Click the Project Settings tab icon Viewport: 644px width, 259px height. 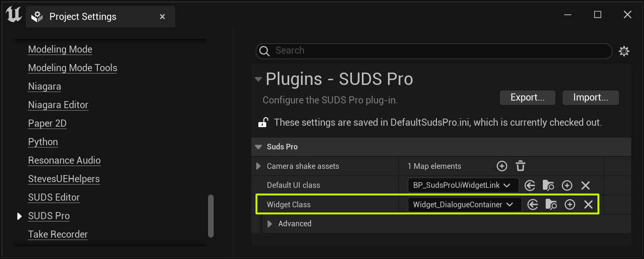(x=37, y=17)
